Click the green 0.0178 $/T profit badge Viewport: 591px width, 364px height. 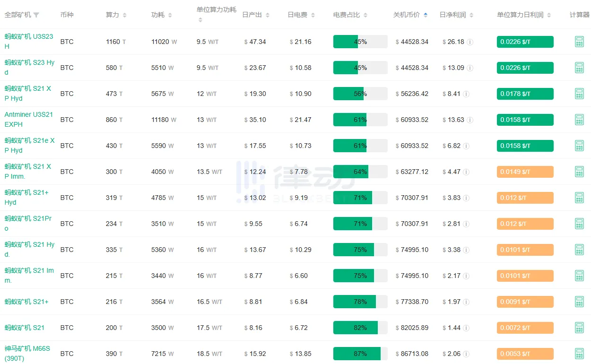(x=525, y=94)
